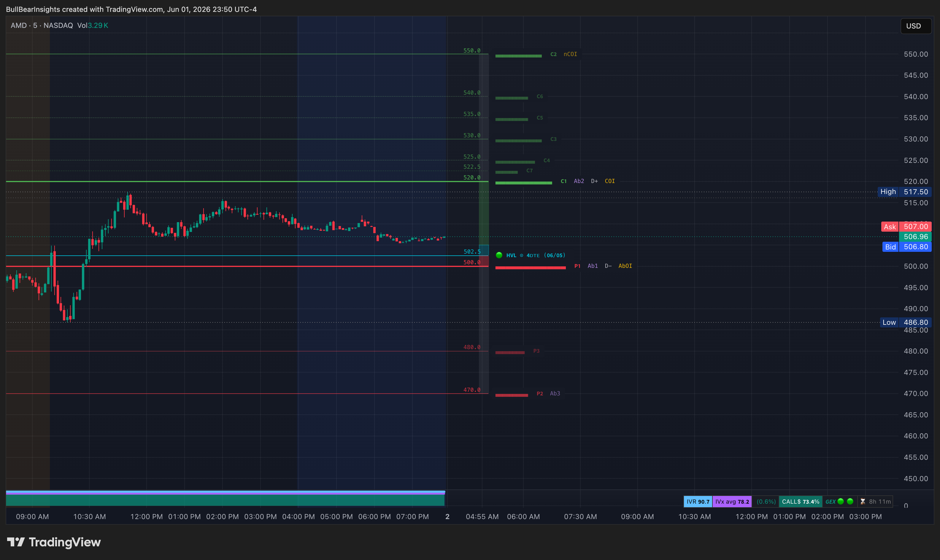Viewport: 940px width, 560px height.
Task: Click the green HVL dot marker
Action: click(x=499, y=255)
